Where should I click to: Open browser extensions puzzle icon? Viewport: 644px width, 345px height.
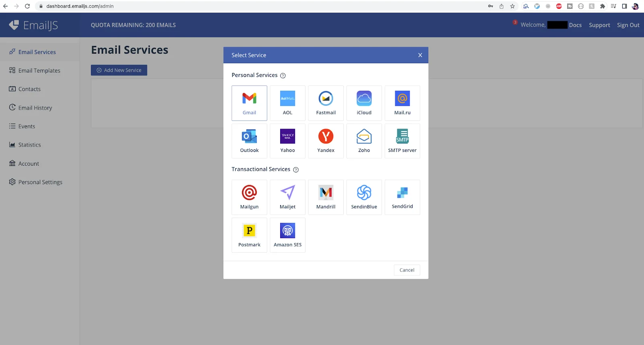click(603, 6)
